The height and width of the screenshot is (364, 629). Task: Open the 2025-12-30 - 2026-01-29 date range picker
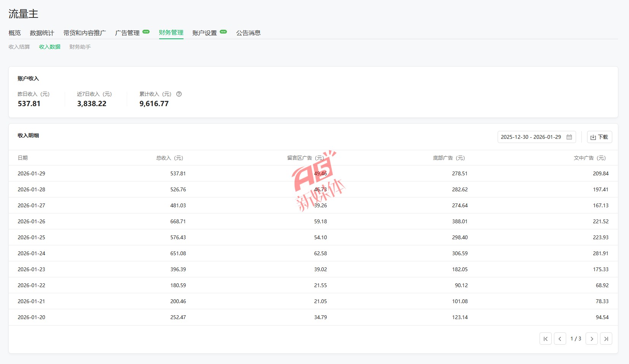pos(531,137)
